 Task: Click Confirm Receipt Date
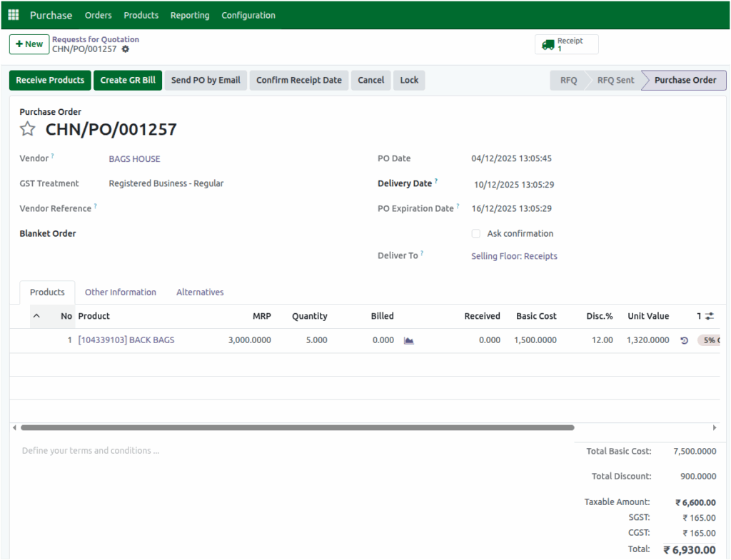pos(298,80)
